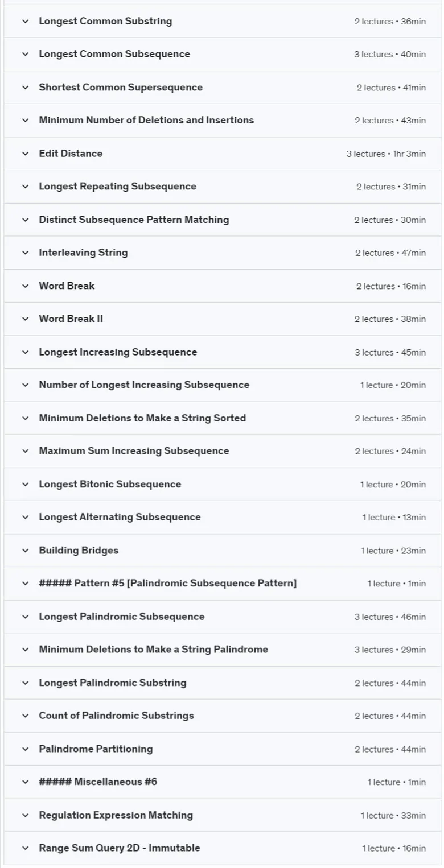This screenshot has width=444, height=868.
Task: Click the Palindrome Partitioning chevron icon
Action: point(25,749)
